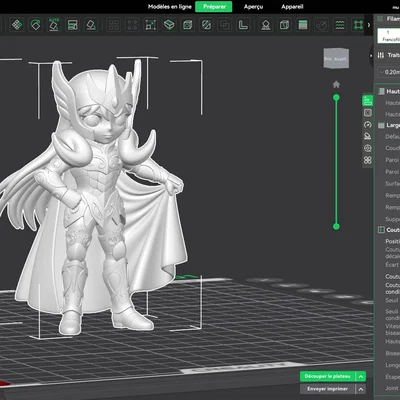The height and width of the screenshot is (400, 400).
Task: Click the L-shaped measure toolbar icon
Action: click(x=243, y=25)
